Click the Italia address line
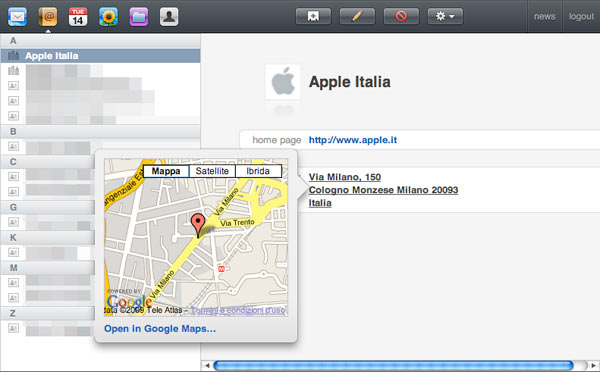The width and height of the screenshot is (600, 372). 320,203
